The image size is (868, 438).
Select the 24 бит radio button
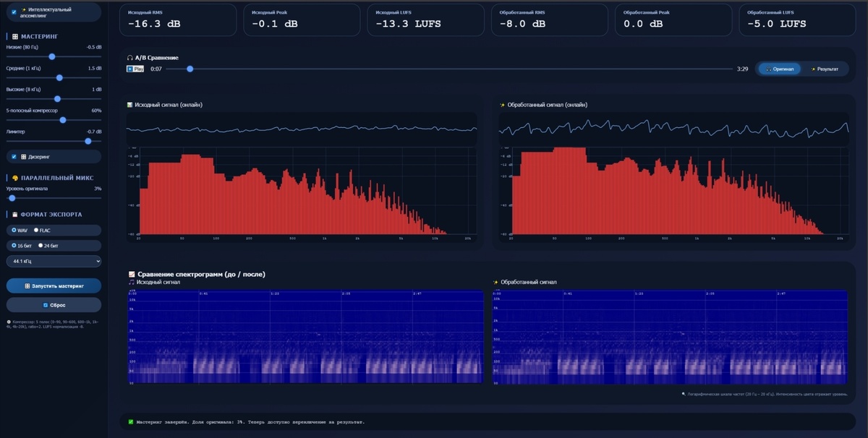tap(40, 246)
